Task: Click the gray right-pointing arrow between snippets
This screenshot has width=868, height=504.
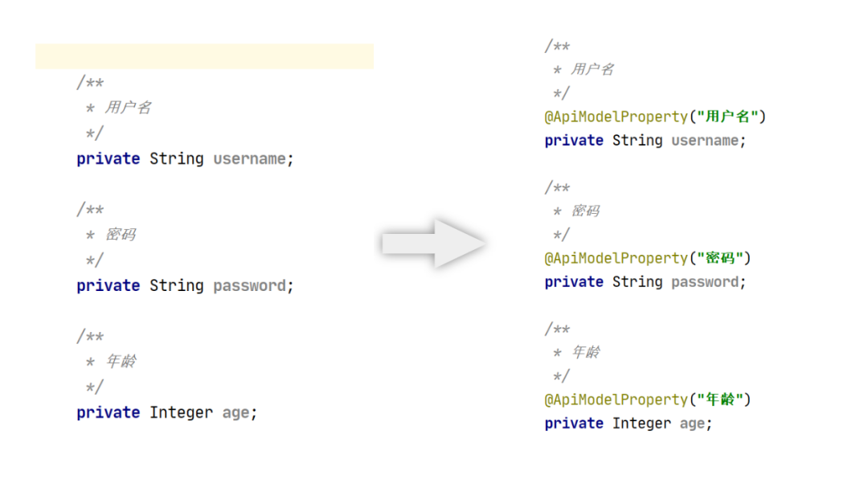Action: (x=434, y=243)
